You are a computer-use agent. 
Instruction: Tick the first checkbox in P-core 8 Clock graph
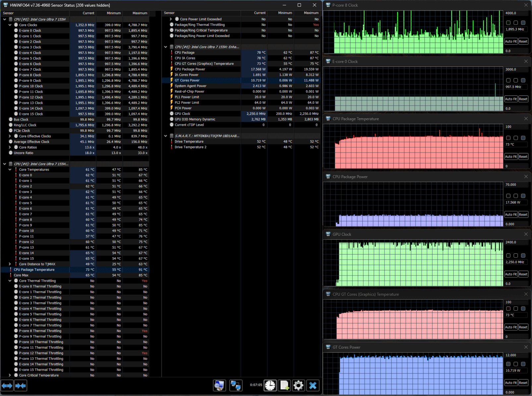[508, 23]
